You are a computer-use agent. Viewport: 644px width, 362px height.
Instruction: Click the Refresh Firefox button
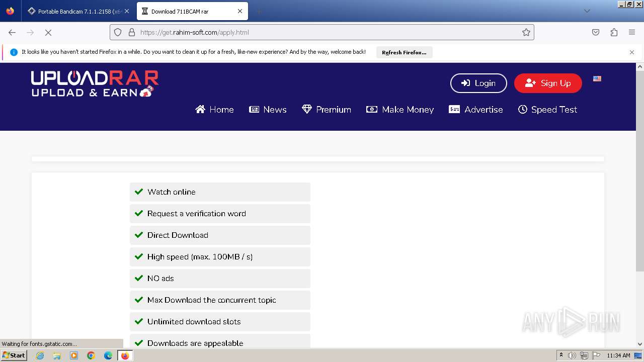pos(404,52)
